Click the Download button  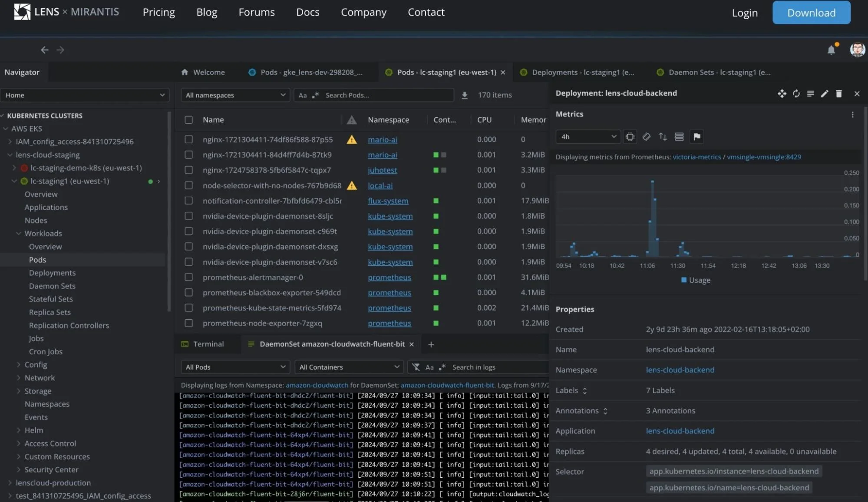coord(811,13)
